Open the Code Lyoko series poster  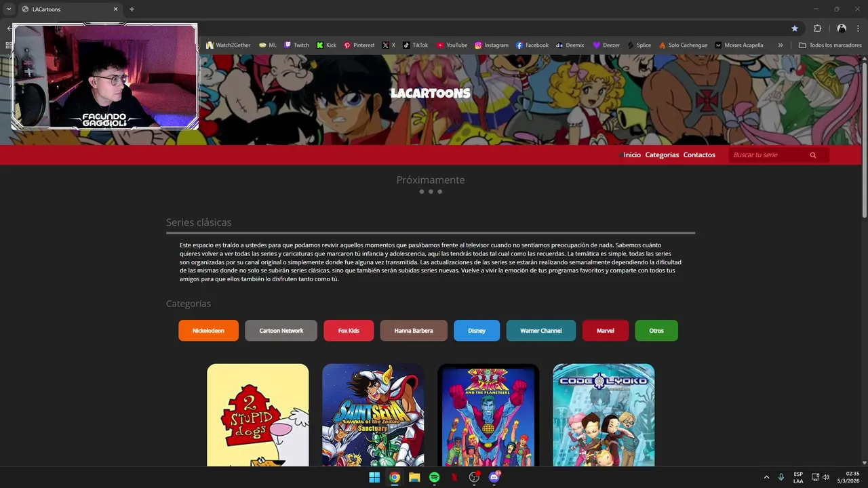[x=604, y=415]
